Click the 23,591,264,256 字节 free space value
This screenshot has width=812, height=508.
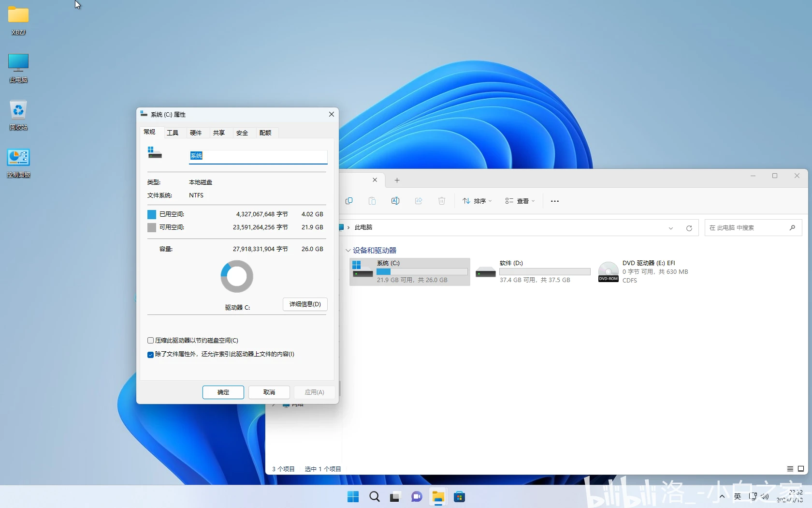tap(261, 227)
